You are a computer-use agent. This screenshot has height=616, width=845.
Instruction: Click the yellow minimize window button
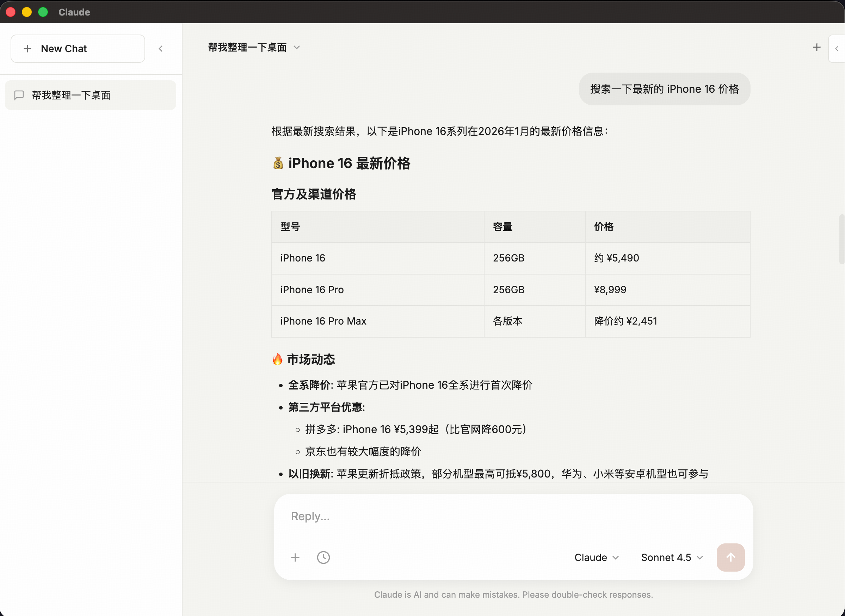point(27,12)
